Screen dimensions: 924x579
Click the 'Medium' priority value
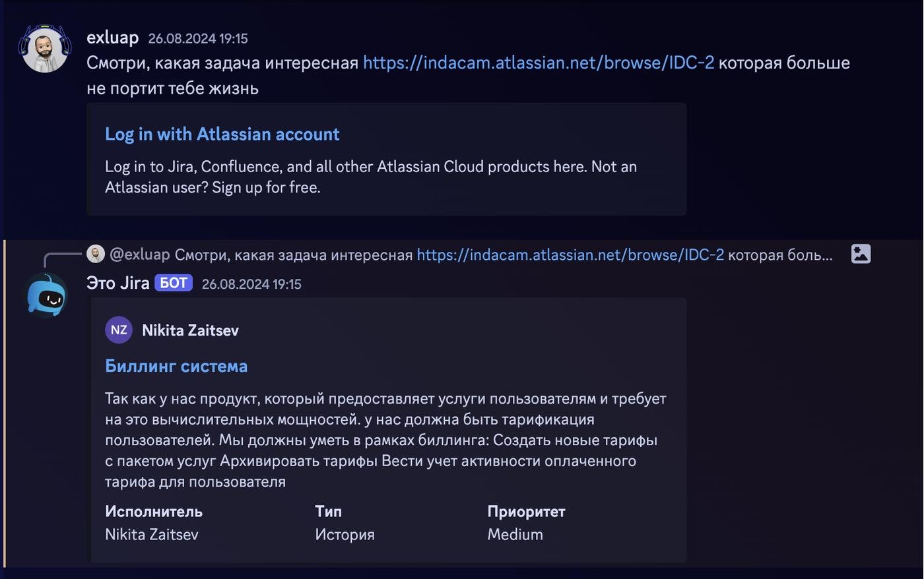[x=515, y=535]
